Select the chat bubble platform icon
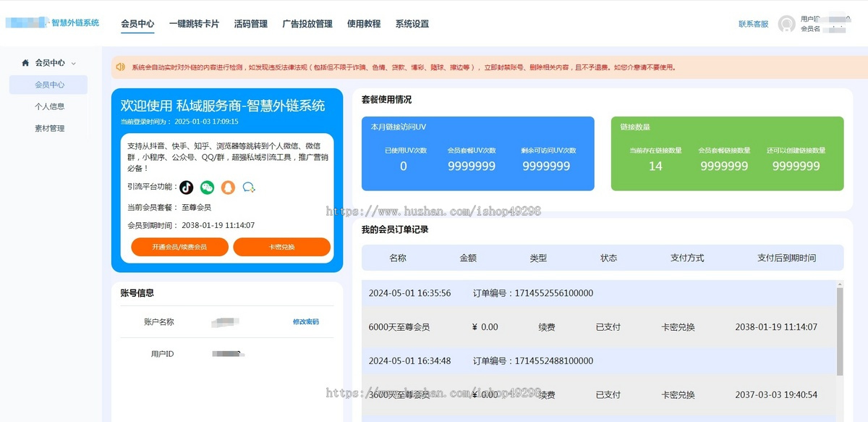 point(249,187)
